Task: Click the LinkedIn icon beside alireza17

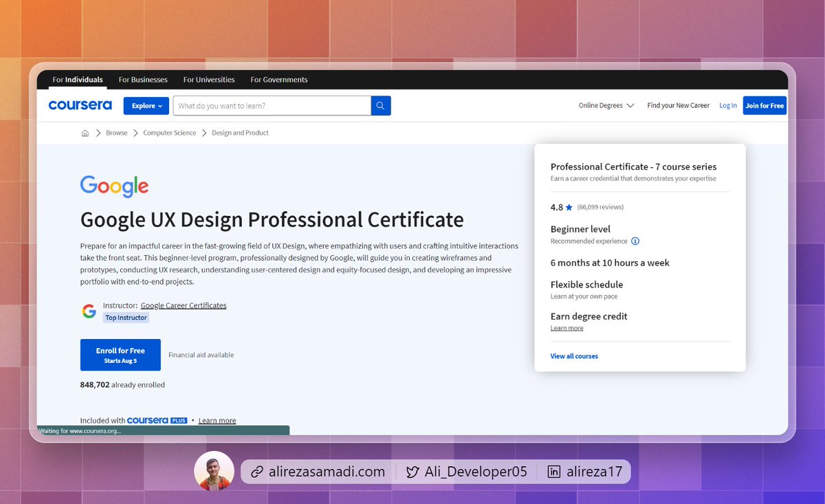Action: tap(554, 472)
